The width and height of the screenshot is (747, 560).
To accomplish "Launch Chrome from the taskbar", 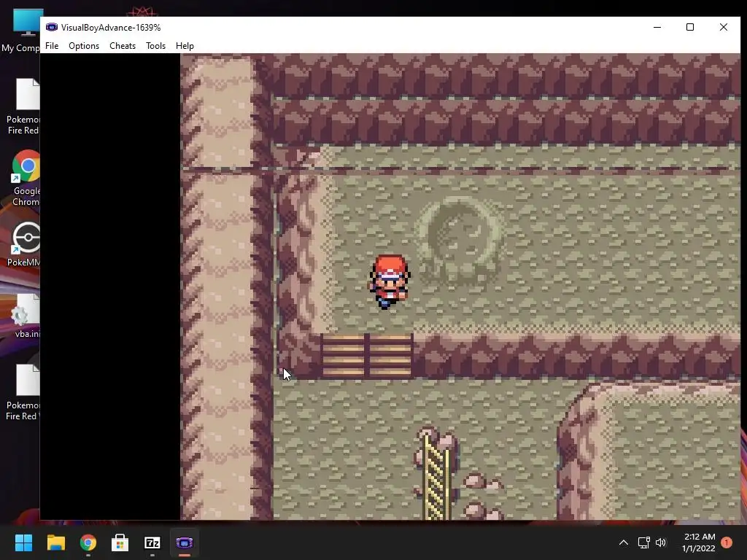I will [88, 542].
